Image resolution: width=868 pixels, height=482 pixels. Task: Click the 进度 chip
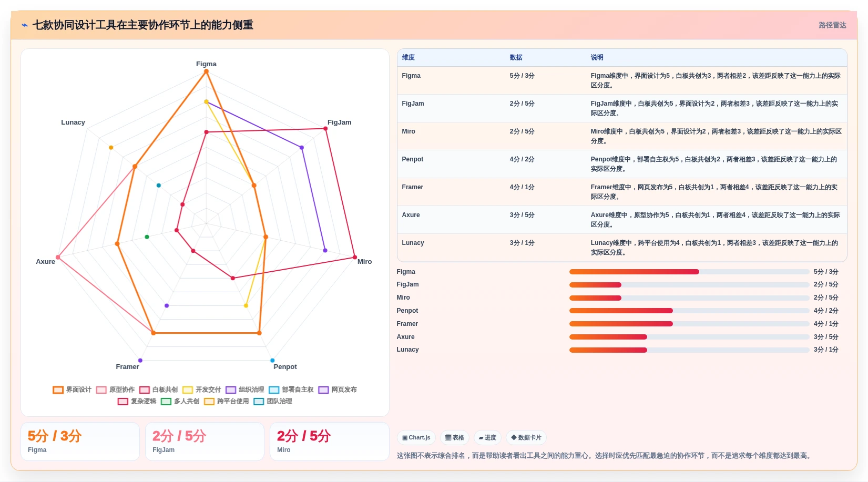click(x=487, y=437)
